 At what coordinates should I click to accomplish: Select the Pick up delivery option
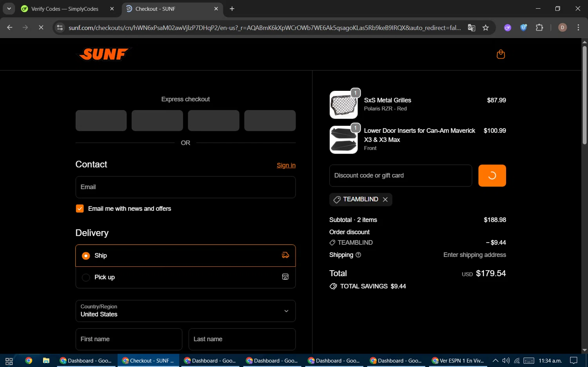(185, 277)
